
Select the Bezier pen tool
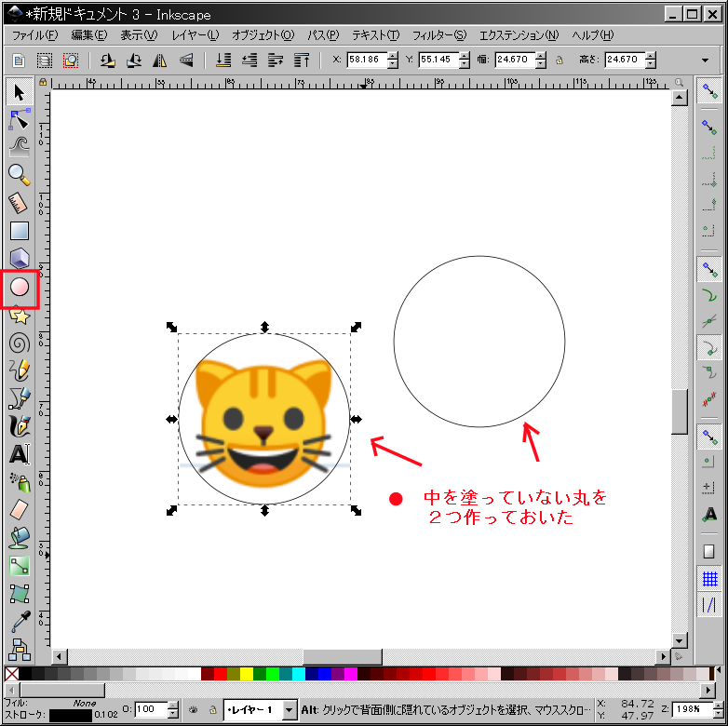[19, 398]
